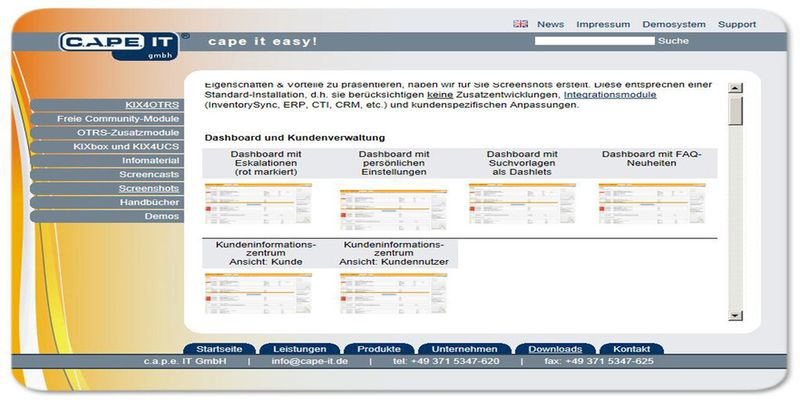Open the CAPE IT gmbh logo homepage
Screen dimensions: 800x400
[x=120, y=46]
